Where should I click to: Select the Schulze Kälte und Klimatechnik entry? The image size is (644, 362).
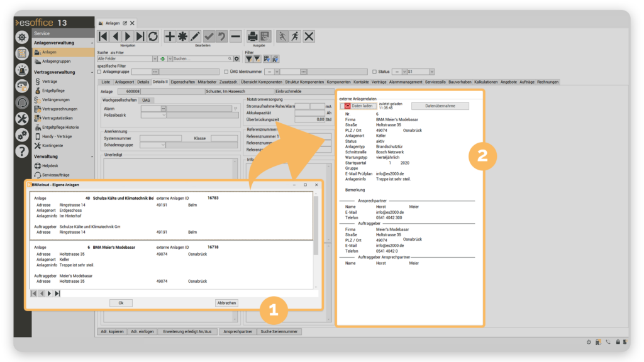click(x=171, y=216)
